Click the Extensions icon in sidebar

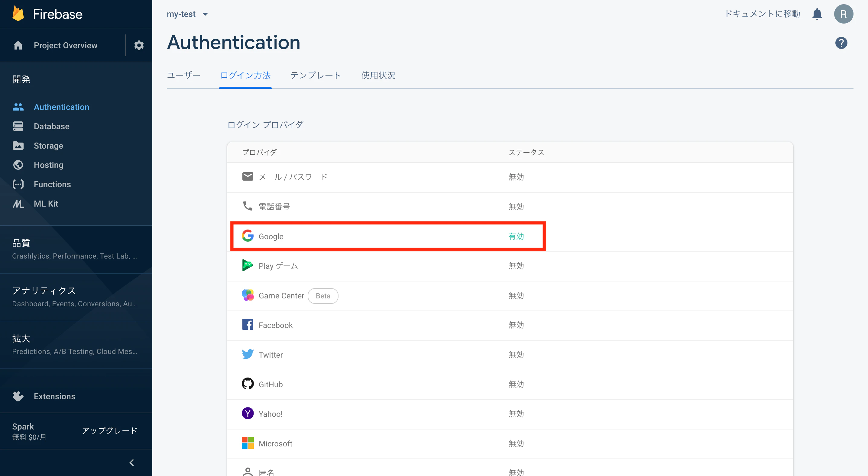point(18,396)
